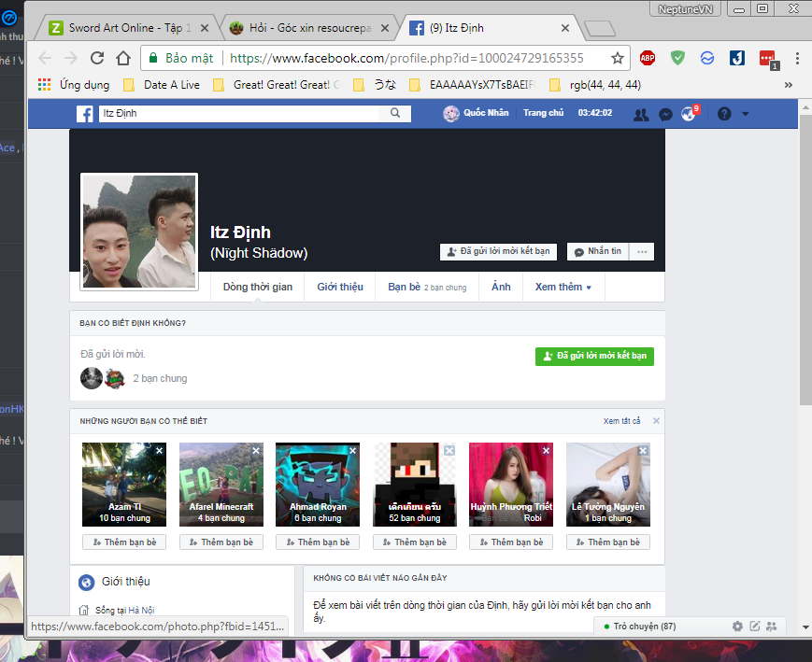Image resolution: width=812 pixels, height=662 pixels.
Task: Open Quốc Nhân profile link
Action: click(x=476, y=113)
